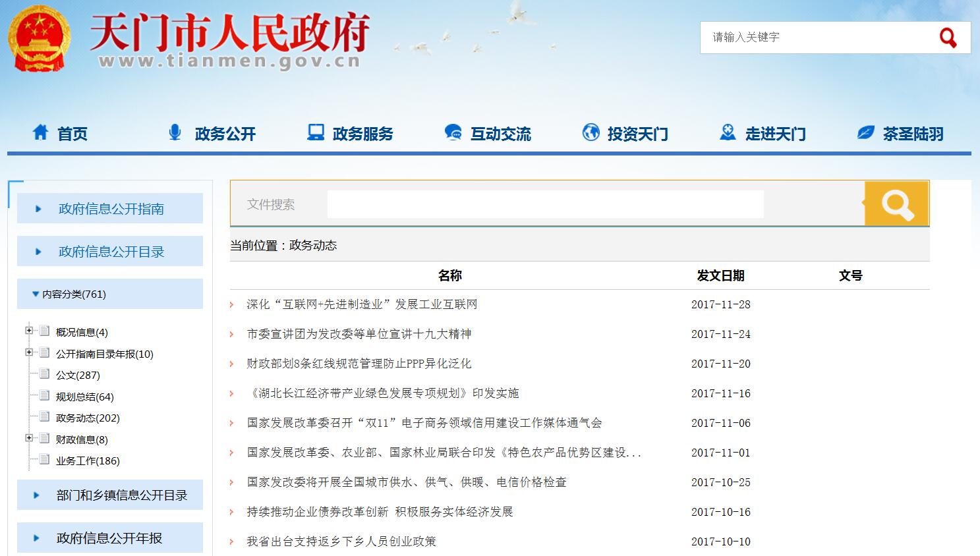Click the red search icon in header
980x556 pixels.
click(x=948, y=38)
